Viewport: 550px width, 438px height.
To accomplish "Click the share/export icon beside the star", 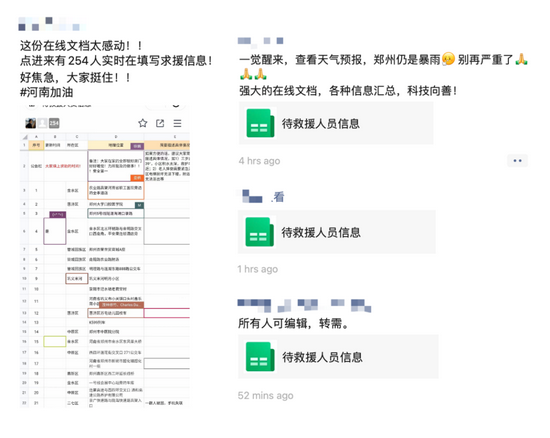I will click(x=160, y=123).
